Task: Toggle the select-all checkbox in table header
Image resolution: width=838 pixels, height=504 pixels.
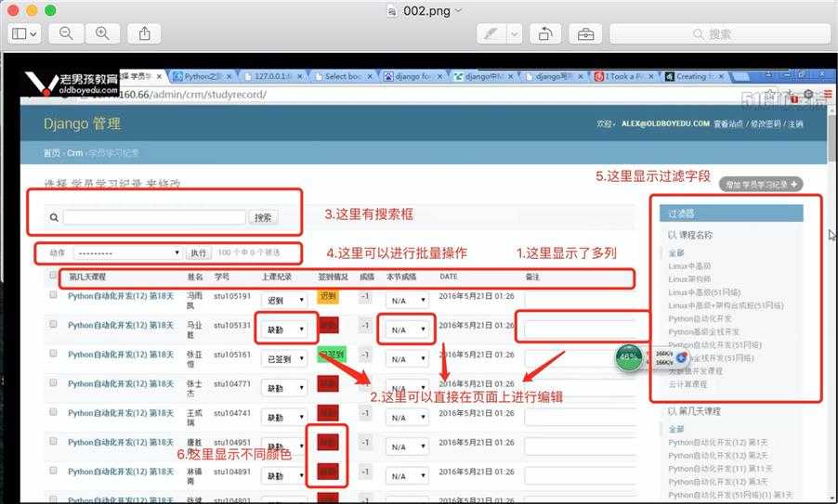Action: click(x=53, y=276)
